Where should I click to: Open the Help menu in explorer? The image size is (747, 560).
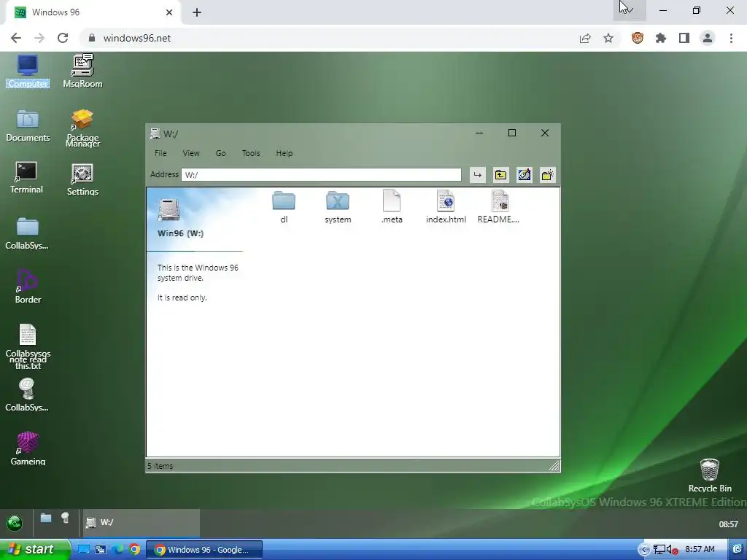285,153
